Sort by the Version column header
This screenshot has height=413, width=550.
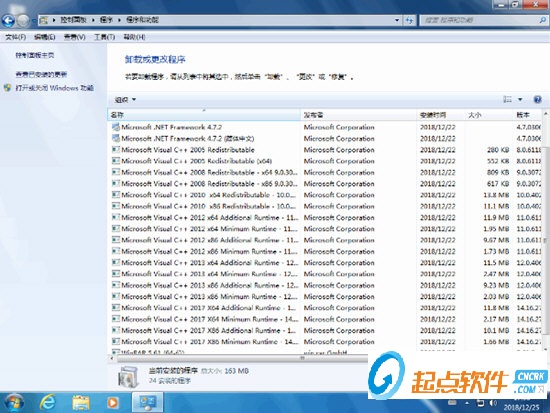click(527, 115)
